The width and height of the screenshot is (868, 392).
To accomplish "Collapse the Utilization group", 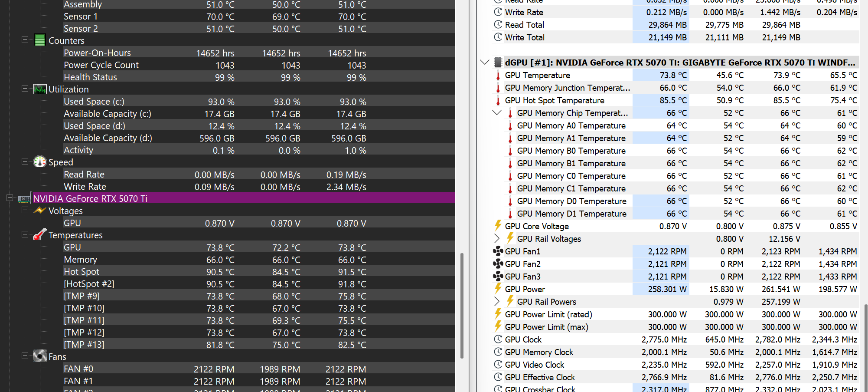I will pos(25,89).
